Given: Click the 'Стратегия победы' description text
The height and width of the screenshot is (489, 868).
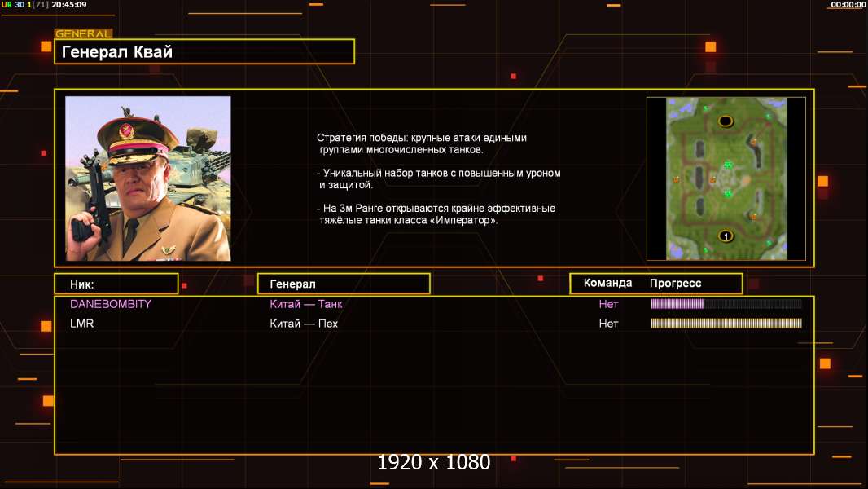Looking at the screenshot, I should [x=422, y=143].
